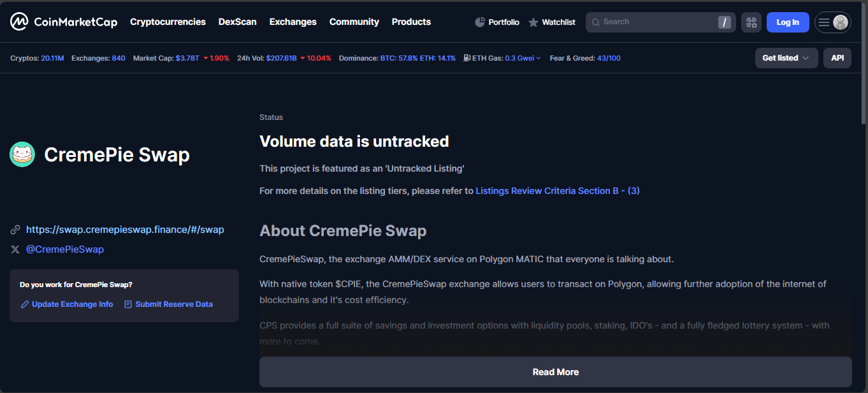
Task: Open the Portfolio pie chart icon
Action: point(480,22)
